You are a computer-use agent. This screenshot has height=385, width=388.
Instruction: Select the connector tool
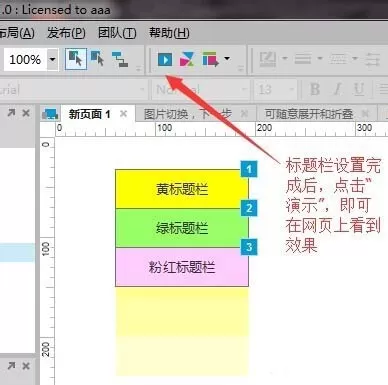tap(120, 59)
